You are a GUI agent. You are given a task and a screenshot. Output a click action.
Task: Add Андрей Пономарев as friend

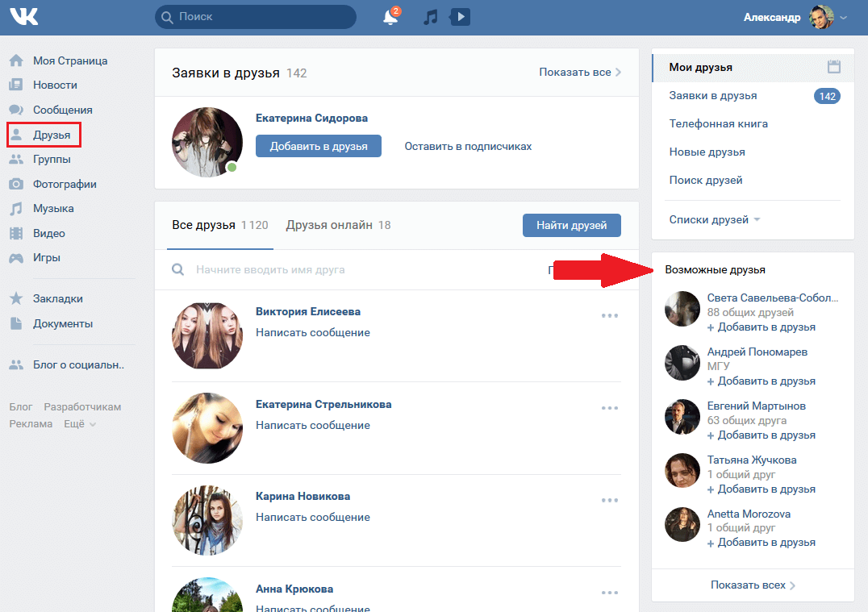point(762,381)
